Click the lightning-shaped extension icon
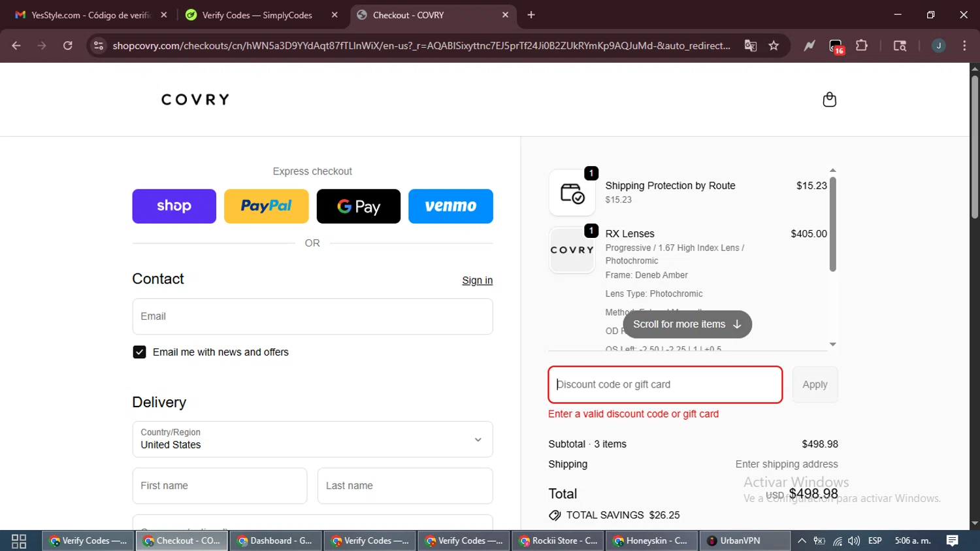980x551 pixels. click(809, 46)
